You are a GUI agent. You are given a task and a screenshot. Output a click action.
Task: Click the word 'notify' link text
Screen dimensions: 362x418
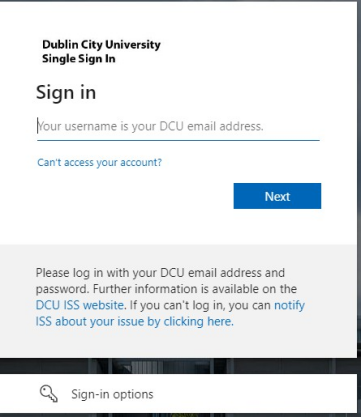[x=289, y=305]
